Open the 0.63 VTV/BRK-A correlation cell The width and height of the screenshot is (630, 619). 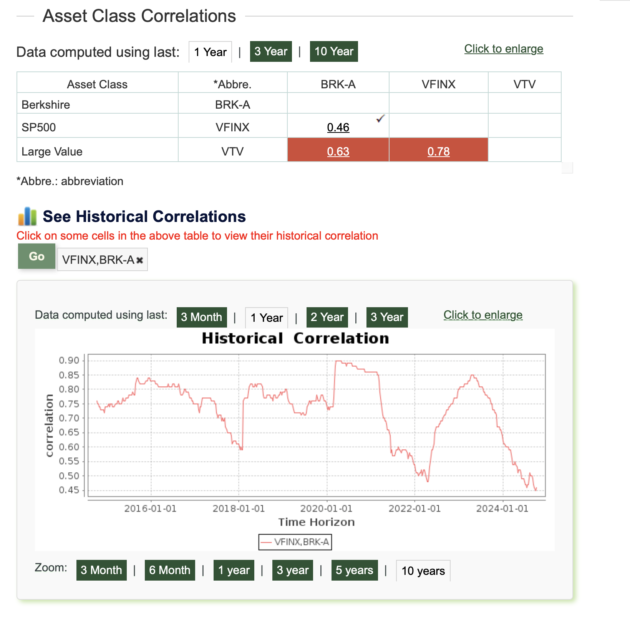338,151
